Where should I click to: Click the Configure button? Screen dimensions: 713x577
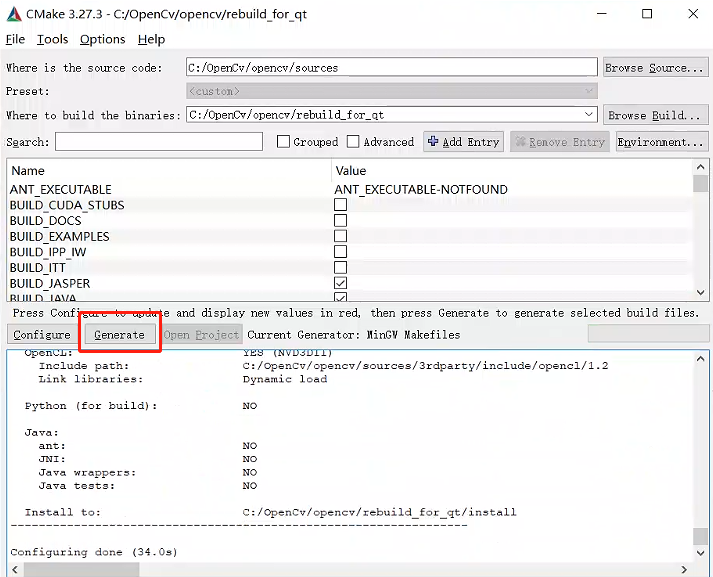pyautogui.click(x=42, y=335)
